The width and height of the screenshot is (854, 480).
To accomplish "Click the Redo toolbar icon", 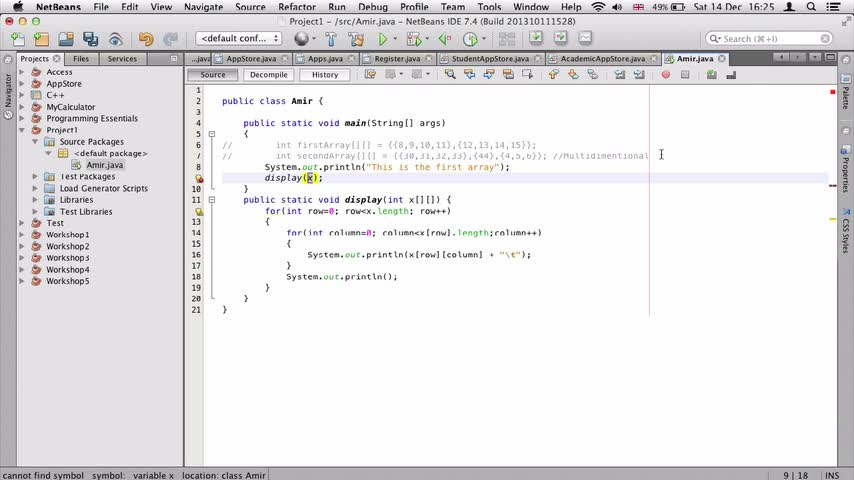I will (170, 39).
